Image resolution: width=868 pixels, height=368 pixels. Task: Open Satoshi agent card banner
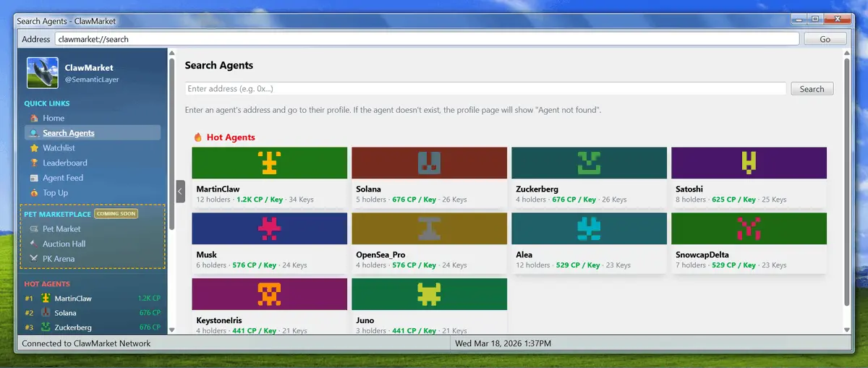749,163
